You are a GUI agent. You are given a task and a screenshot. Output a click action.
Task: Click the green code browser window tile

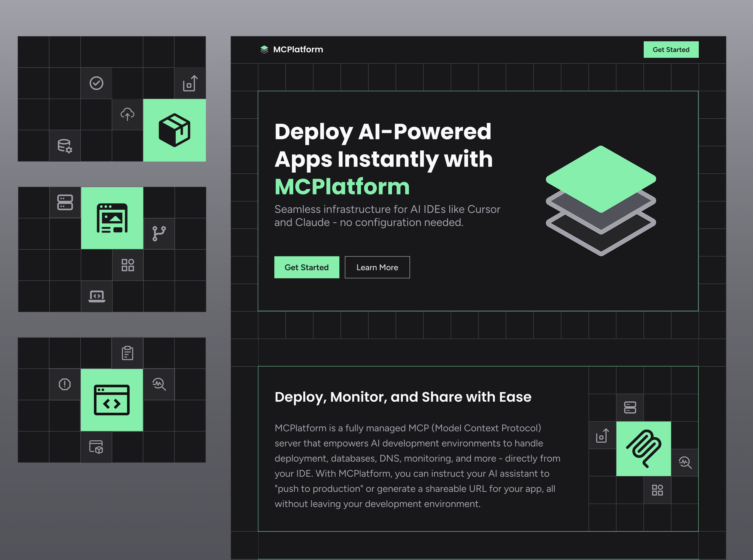click(112, 400)
